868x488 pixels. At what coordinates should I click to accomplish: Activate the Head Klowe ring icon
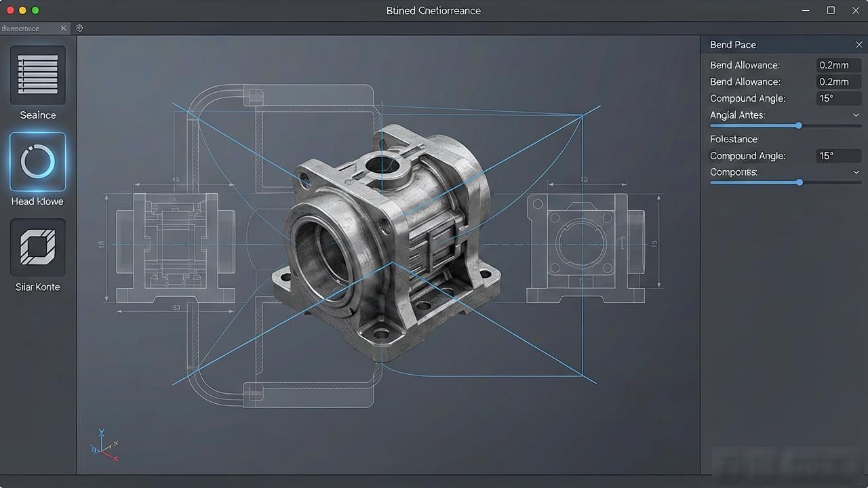click(38, 162)
